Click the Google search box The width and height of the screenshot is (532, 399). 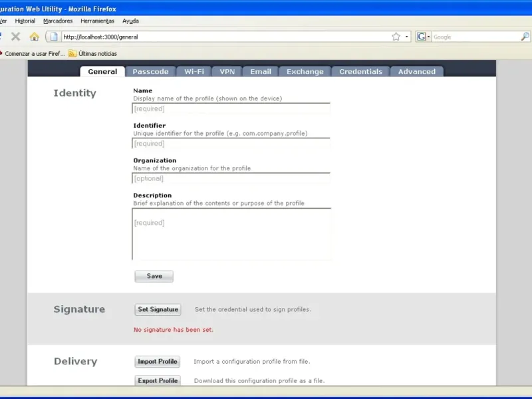coord(476,37)
